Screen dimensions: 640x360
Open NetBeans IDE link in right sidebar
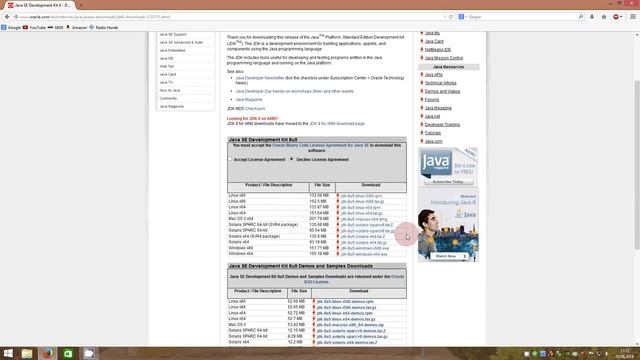click(x=438, y=49)
